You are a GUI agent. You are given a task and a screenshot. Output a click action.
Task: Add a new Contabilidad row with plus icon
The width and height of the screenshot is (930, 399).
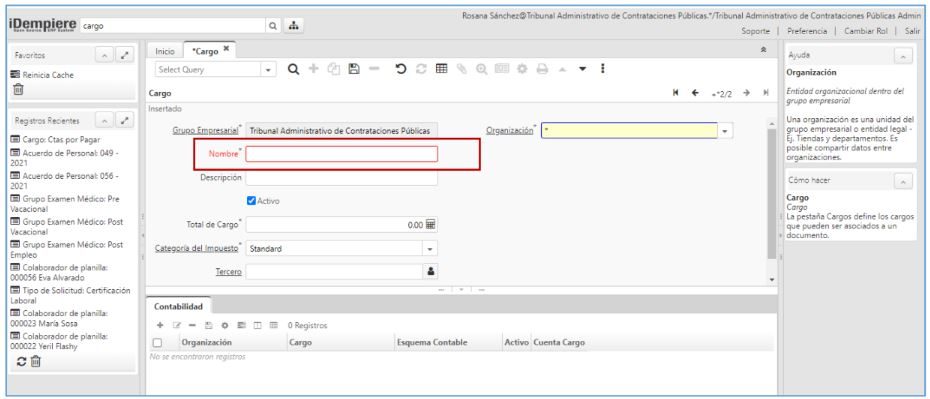(x=160, y=325)
